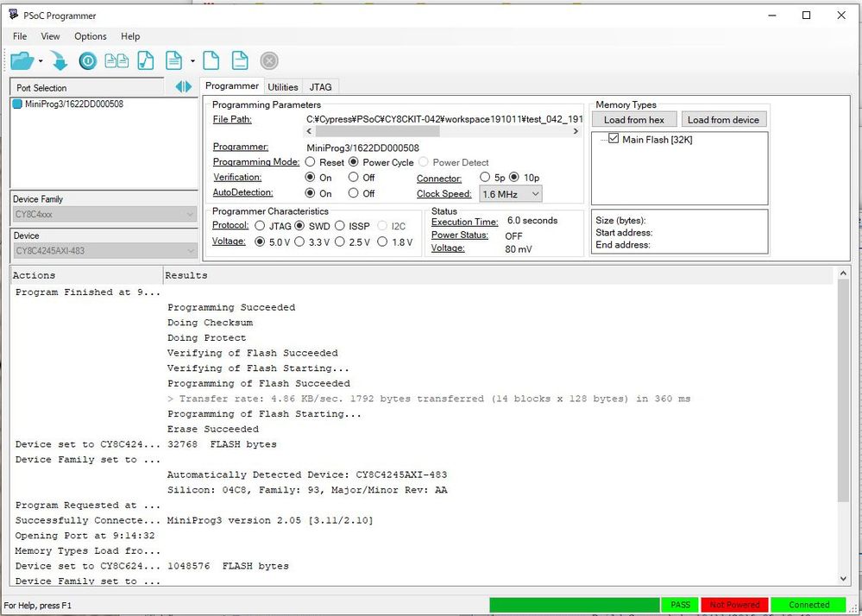Run checksum using the dual-document toolbar icon
The height and width of the screenshot is (616, 862).
pyautogui.click(x=116, y=60)
